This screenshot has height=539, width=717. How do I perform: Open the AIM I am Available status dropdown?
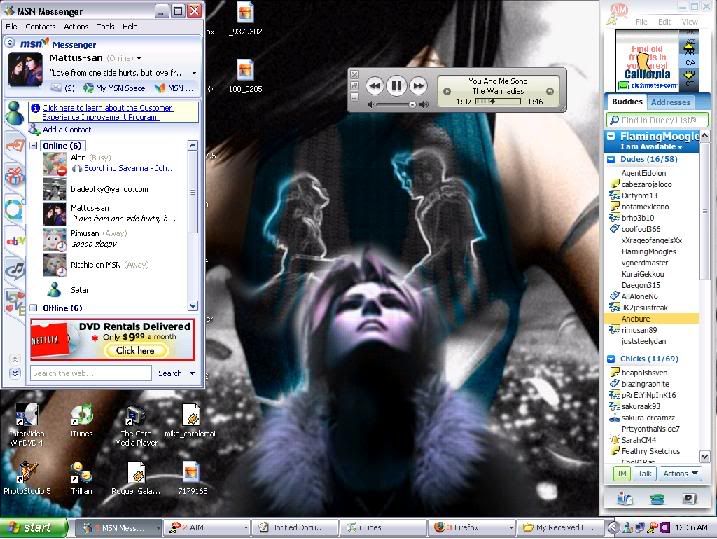(651, 147)
